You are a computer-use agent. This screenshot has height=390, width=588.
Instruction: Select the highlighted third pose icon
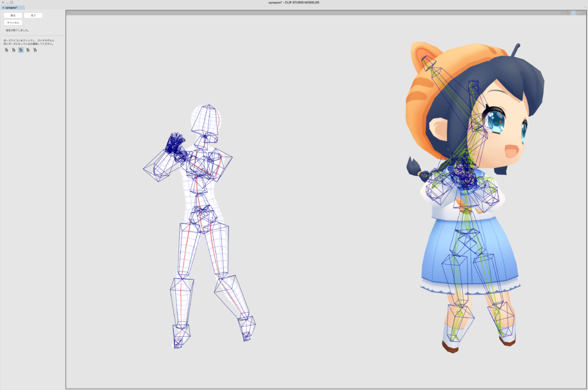(21, 50)
